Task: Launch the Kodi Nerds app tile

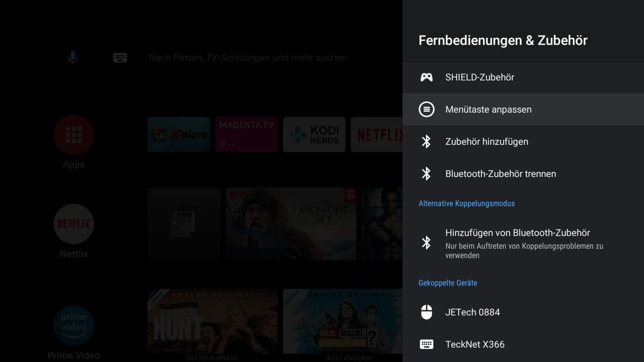Action: click(x=314, y=134)
